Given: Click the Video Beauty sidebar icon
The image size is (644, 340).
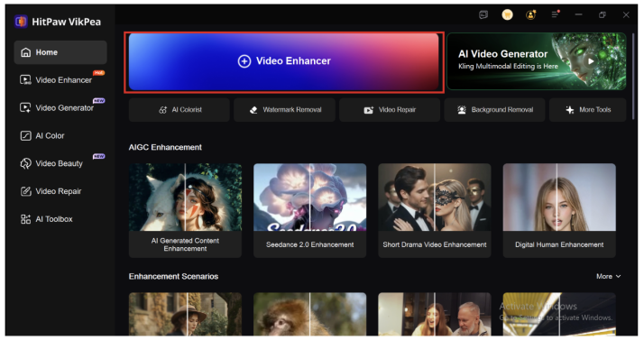Looking at the screenshot, I should pos(25,163).
